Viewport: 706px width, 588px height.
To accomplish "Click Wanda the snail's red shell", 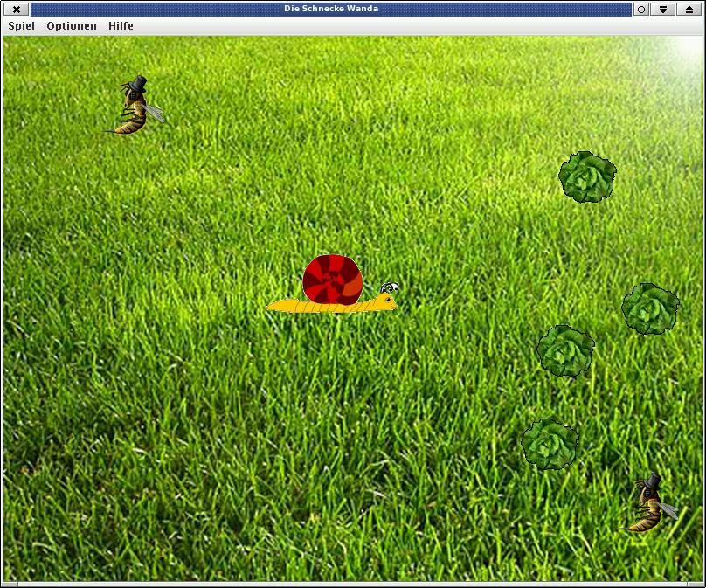I will point(332,279).
